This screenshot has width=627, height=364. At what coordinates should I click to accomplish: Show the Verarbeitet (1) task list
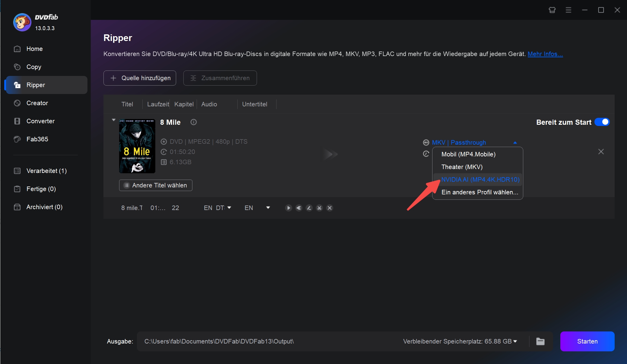point(46,171)
